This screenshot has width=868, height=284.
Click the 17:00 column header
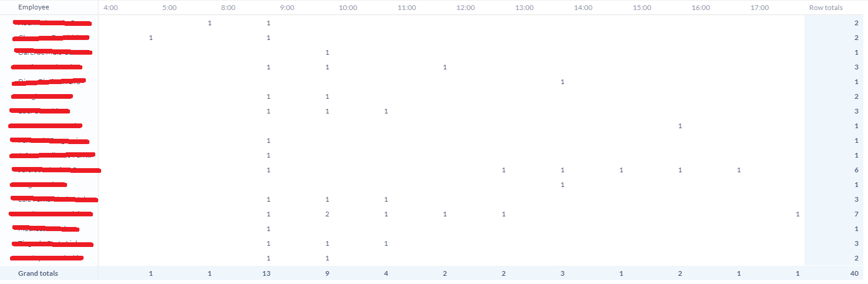pyautogui.click(x=759, y=8)
